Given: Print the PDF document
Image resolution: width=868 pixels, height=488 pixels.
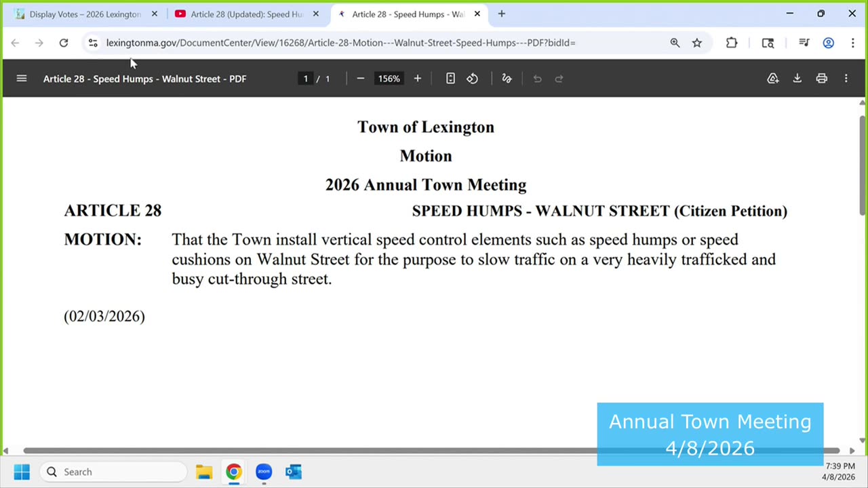Looking at the screenshot, I should 822,79.
